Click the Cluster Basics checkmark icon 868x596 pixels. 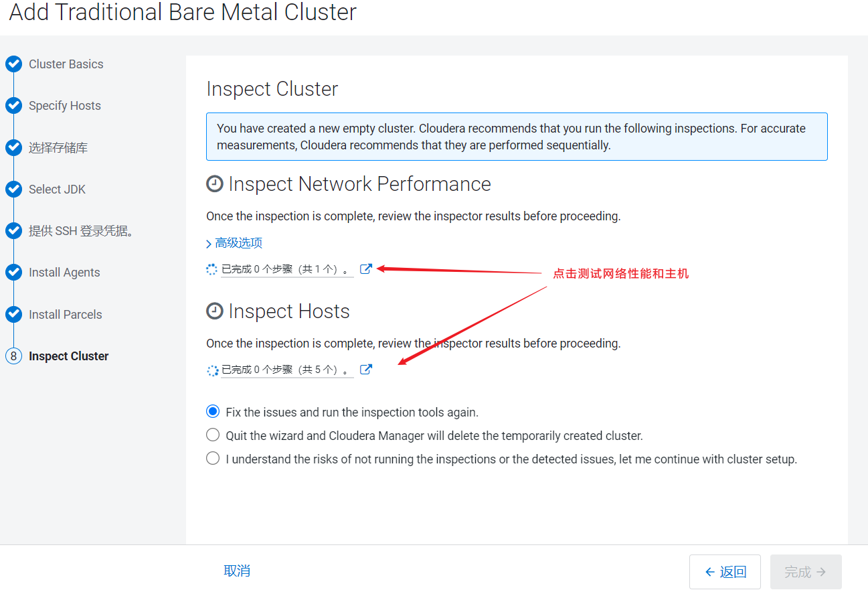(13, 64)
